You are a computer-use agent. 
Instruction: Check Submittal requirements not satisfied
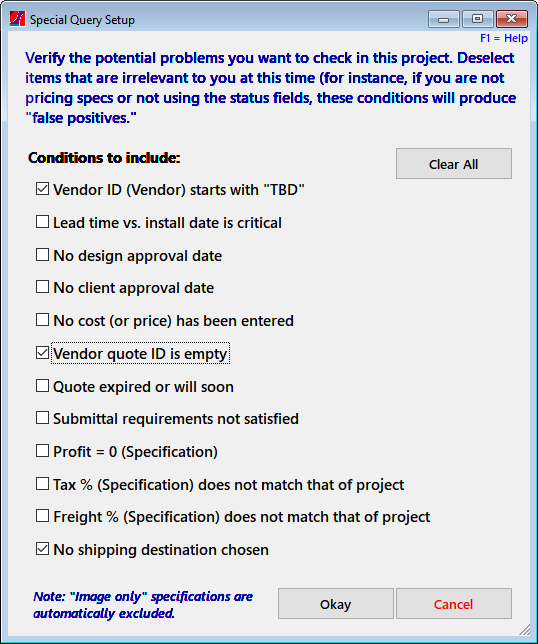(x=42, y=418)
